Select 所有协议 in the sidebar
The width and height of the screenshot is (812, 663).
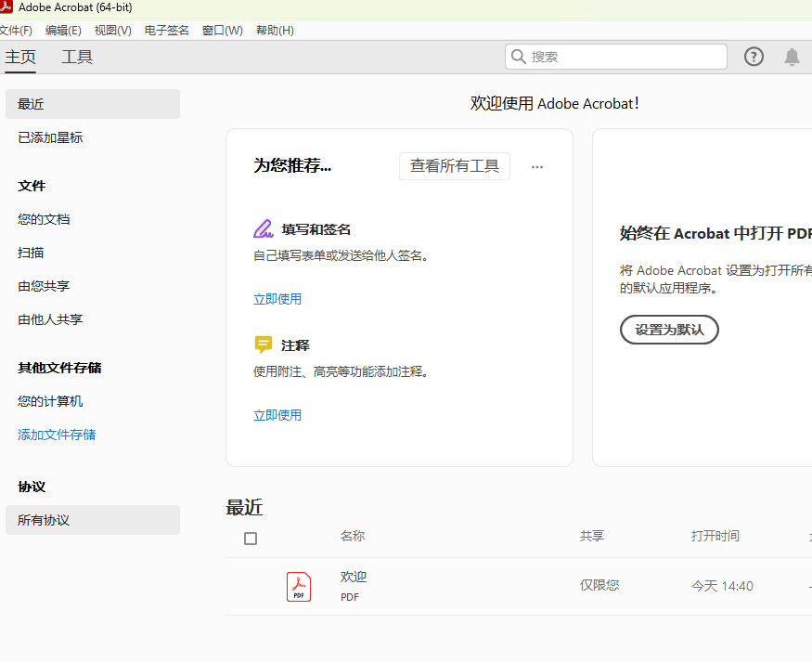pyautogui.click(x=93, y=520)
